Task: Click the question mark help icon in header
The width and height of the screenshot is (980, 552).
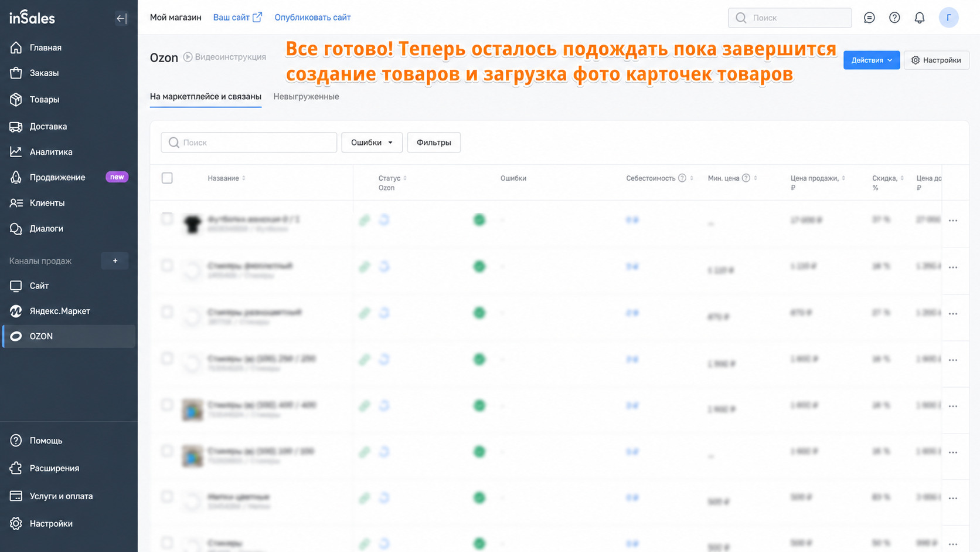Action: click(894, 18)
